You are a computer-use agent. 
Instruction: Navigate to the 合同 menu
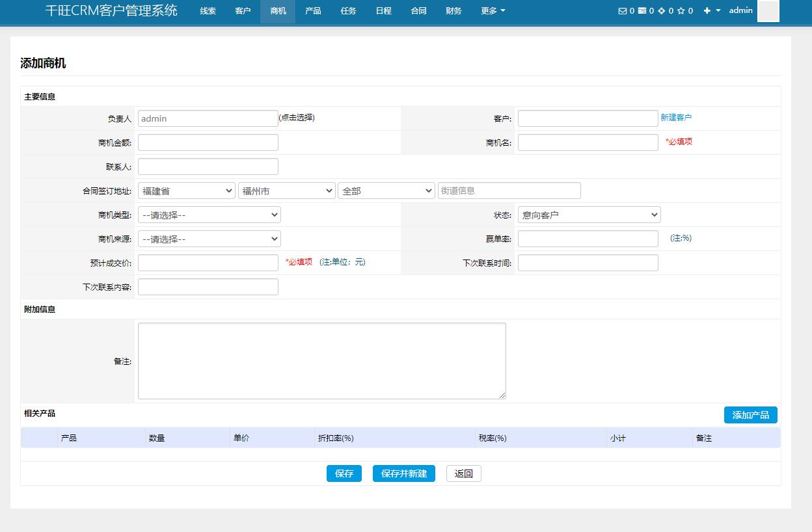click(419, 11)
